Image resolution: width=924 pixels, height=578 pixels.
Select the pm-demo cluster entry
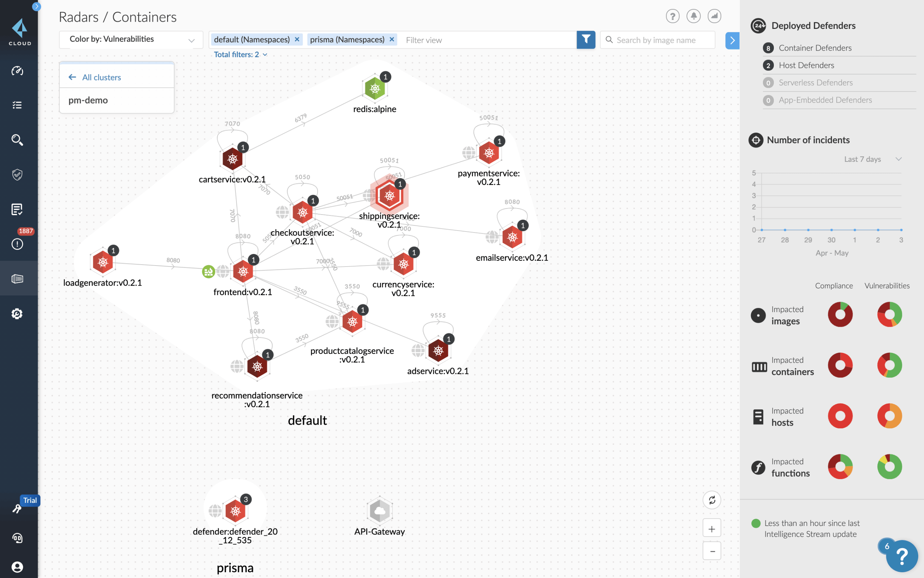click(x=117, y=100)
